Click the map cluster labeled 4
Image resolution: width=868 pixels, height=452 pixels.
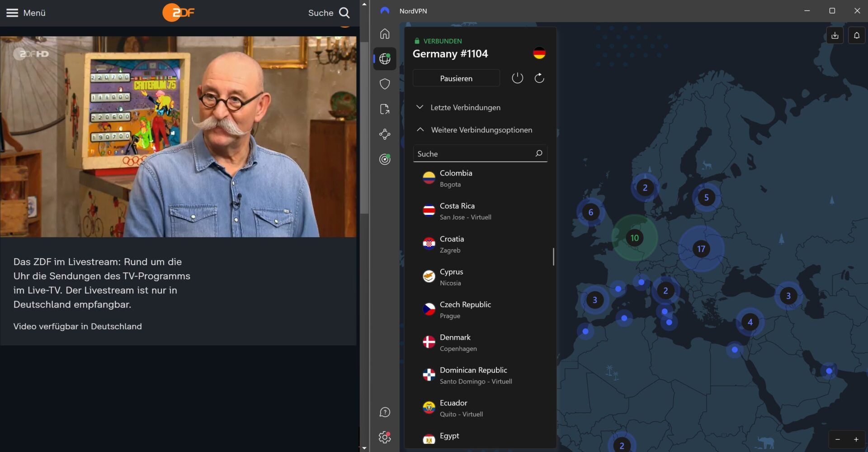[750, 322]
